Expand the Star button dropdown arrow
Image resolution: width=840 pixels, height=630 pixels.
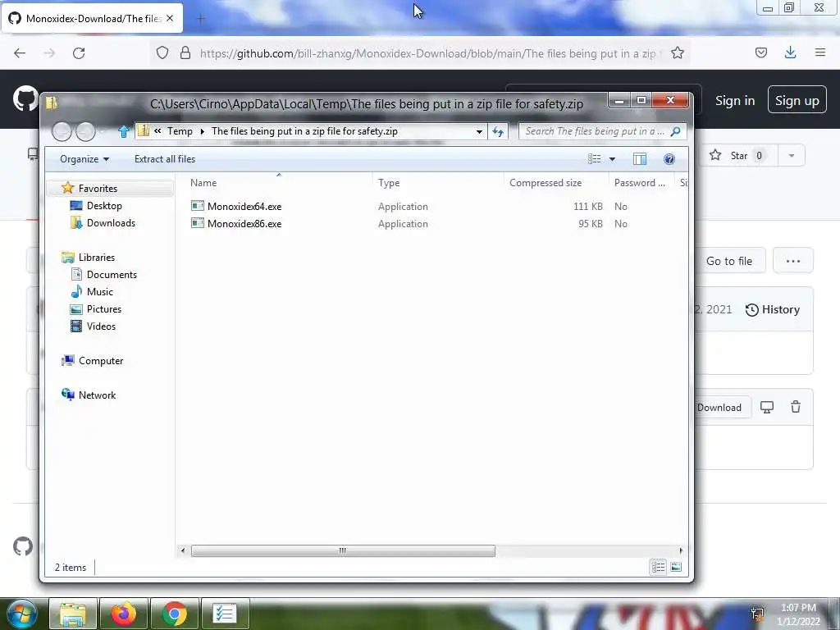[x=792, y=155]
